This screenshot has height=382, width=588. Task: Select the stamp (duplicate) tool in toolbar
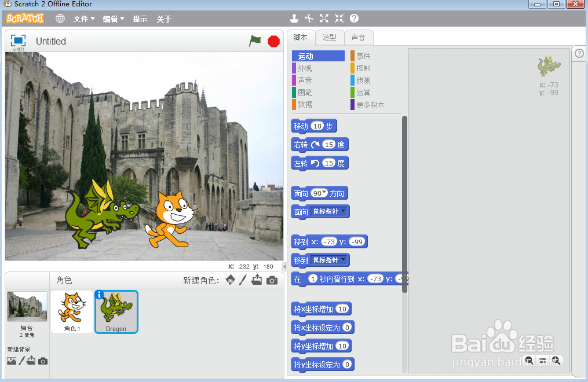tap(294, 19)
